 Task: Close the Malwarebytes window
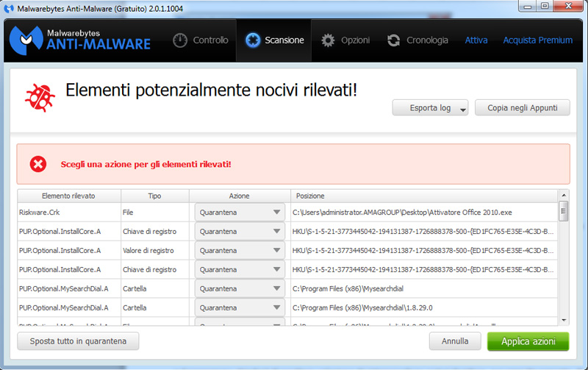568,6
